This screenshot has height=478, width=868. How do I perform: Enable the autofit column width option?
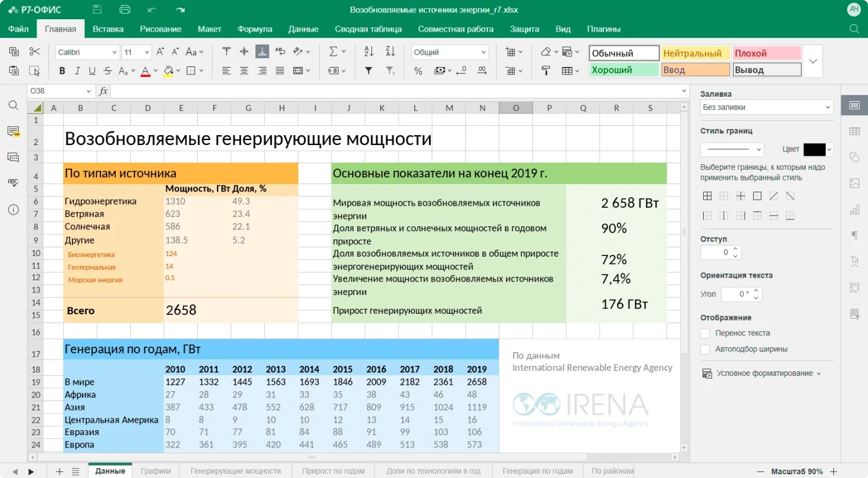pos(706,350)
